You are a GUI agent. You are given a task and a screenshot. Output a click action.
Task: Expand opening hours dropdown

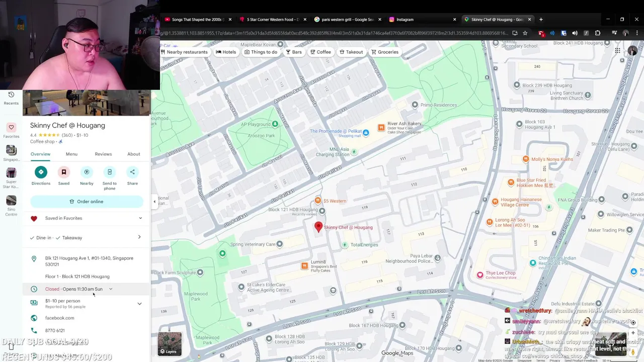click(111, 289)
